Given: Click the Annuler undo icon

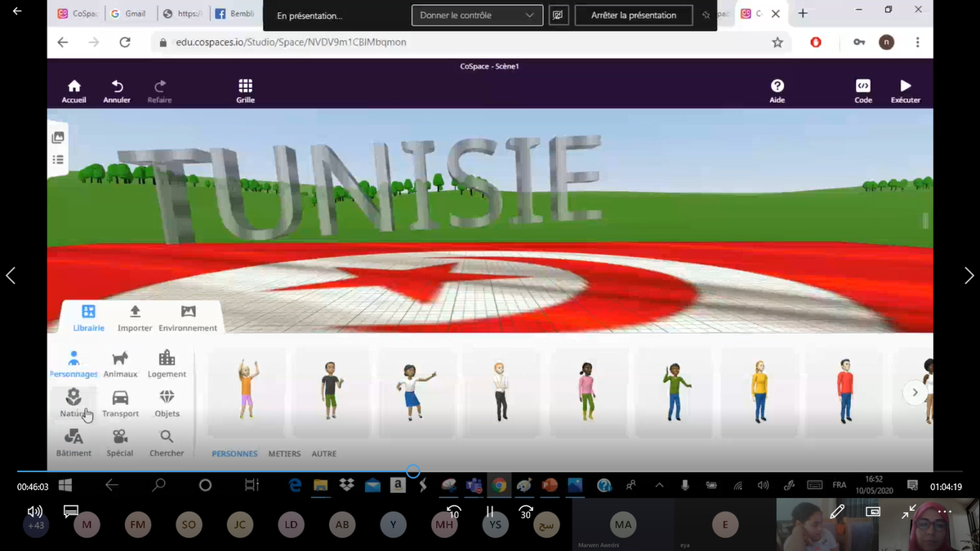Looking at the screenshot, I should coord(117,91).
